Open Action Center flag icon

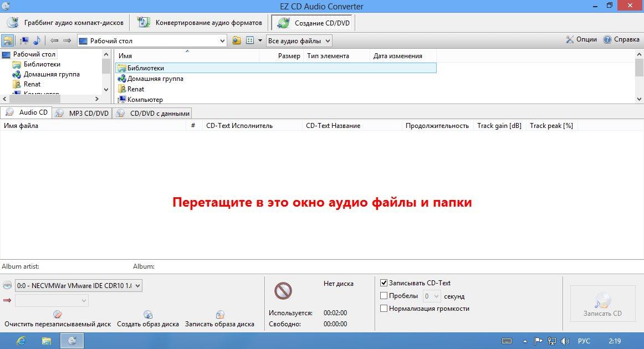coord(539,341)
